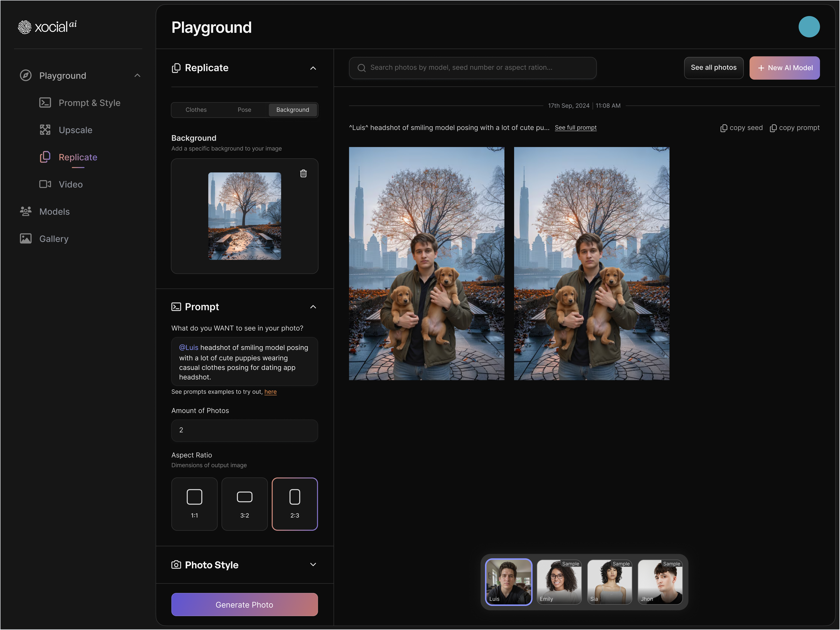
Task: Choose the 2:3 aspect ratio
Action: [x=295, y=504]
